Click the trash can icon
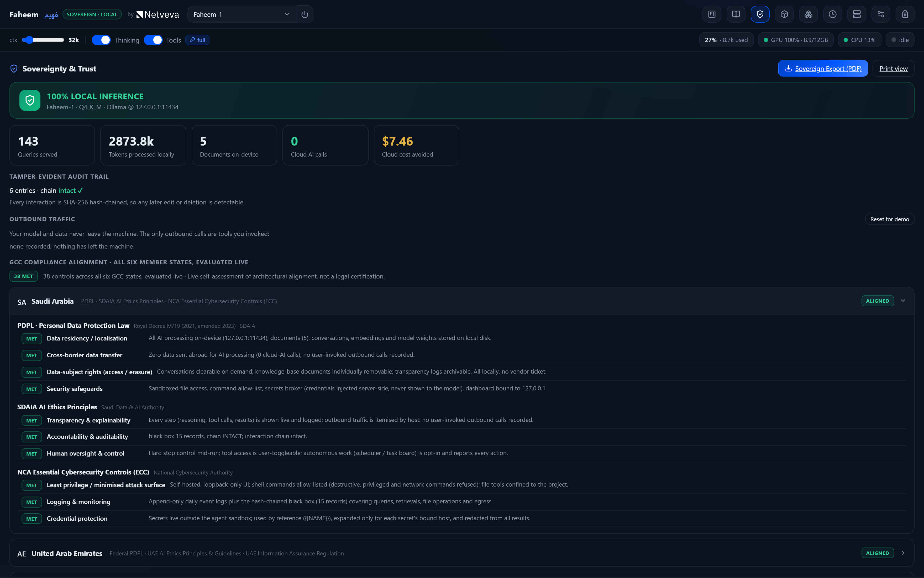 point(905,14)
